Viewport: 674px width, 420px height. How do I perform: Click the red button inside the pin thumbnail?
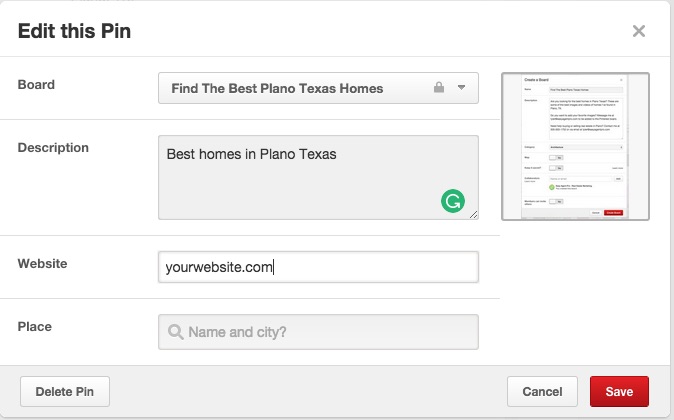[613, 213]
